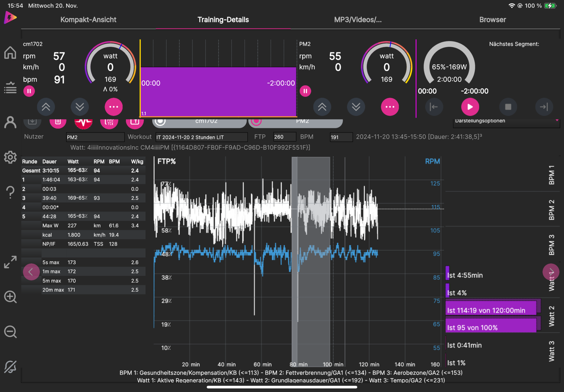Go to previous page with left arrow
Image resolution: width=564 pixels, height=392 pixels.
coord(31,272)
